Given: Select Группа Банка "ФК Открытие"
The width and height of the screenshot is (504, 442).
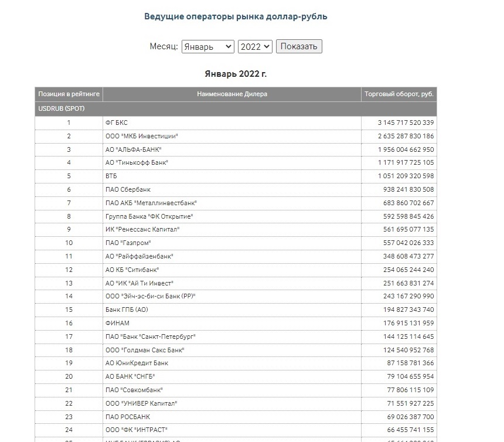Looking at the screenshot, I should pyautogui.click(x=149, y=217).
